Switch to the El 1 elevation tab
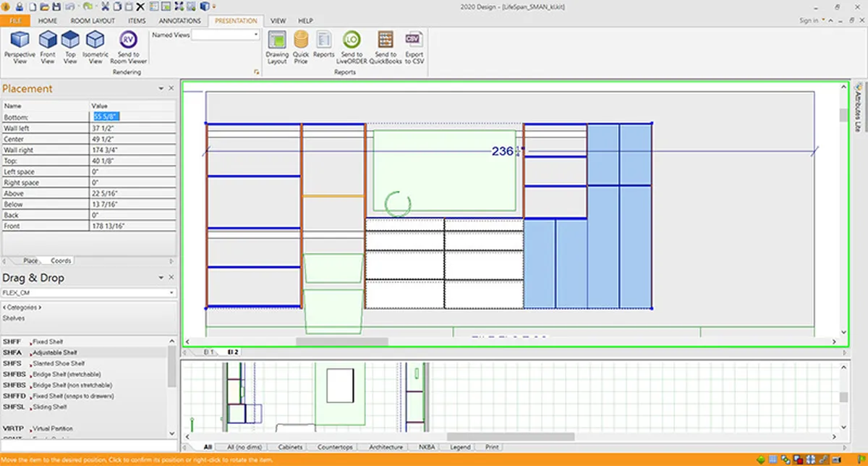 (x=209, y=352)
